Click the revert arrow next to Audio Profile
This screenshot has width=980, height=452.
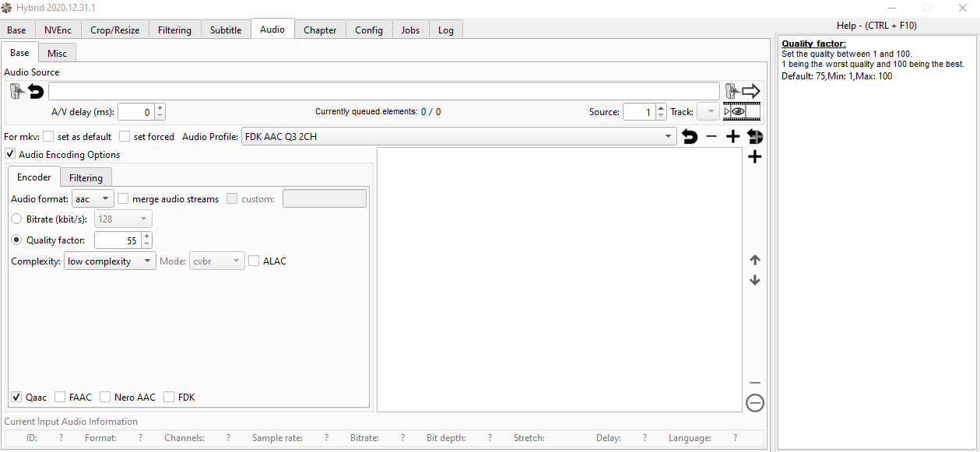(x=690, y=137)
